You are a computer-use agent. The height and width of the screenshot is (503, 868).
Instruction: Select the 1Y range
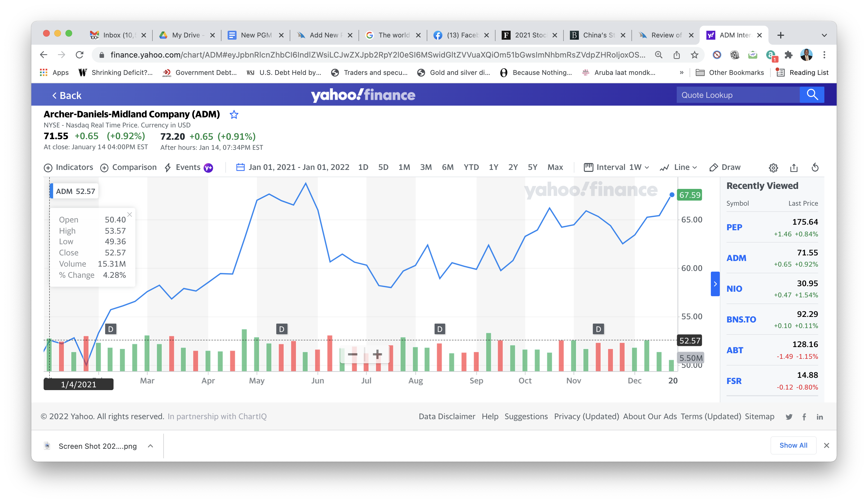(493, 167)
